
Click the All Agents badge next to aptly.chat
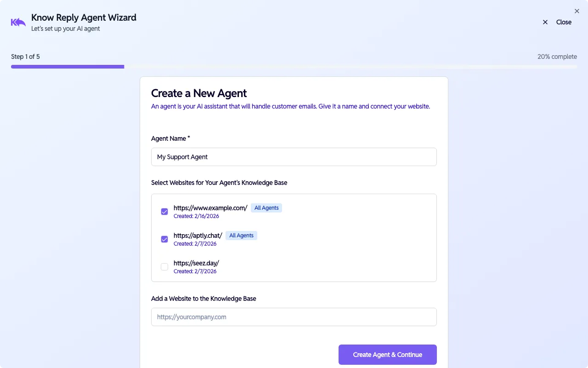point(241,235)
